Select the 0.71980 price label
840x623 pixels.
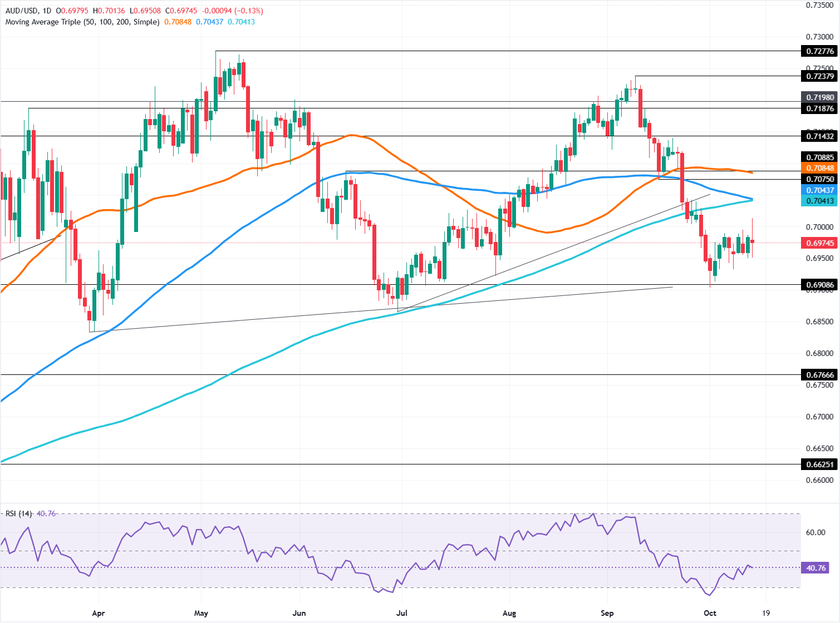coord(821,97)
